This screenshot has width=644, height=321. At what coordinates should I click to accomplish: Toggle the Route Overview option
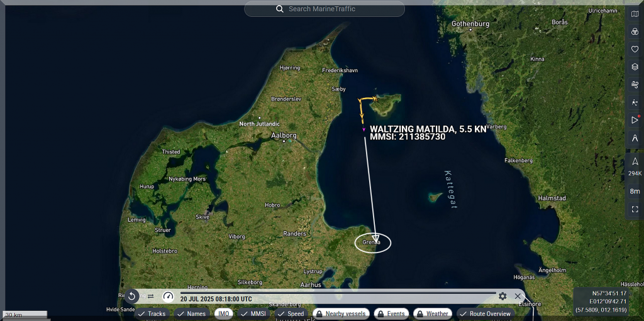coord(485,313)
